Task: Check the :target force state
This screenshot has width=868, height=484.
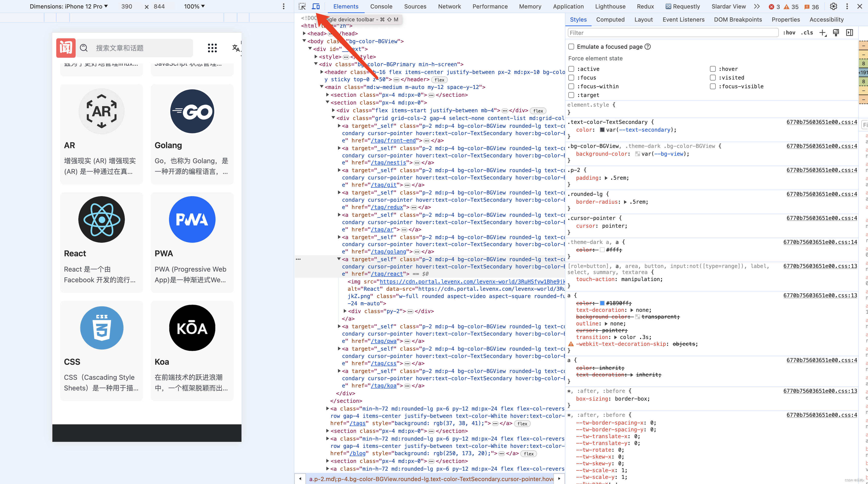Action: tap(571, 95)
